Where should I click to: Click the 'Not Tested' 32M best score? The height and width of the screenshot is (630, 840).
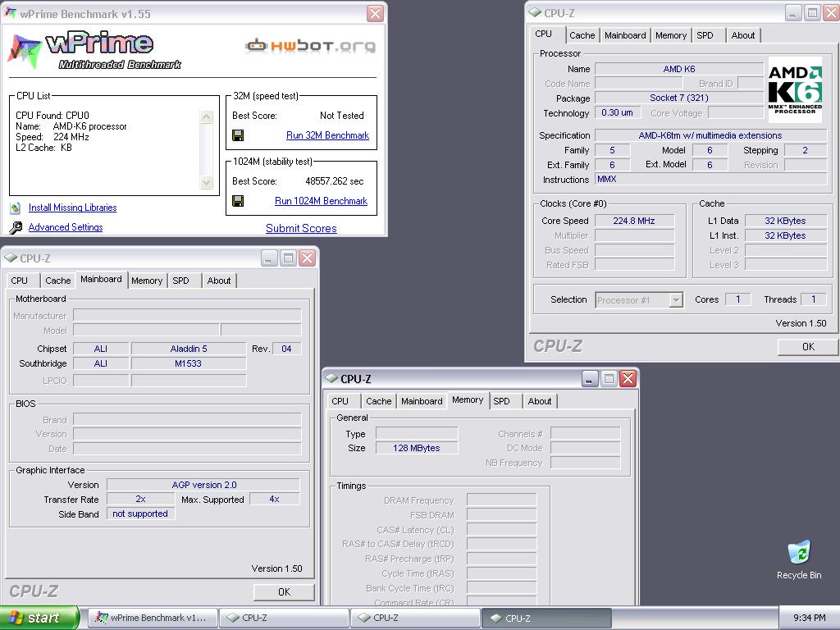(342, 116)
